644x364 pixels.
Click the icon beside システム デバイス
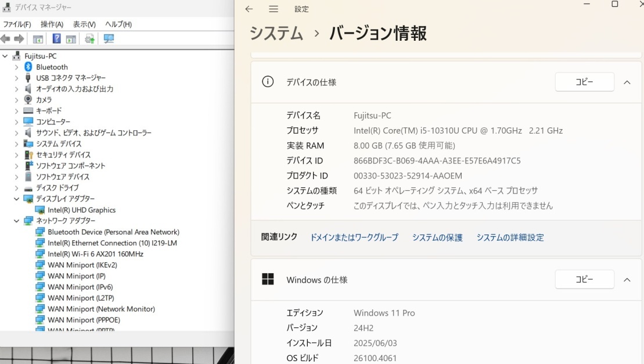pos(28,144)
